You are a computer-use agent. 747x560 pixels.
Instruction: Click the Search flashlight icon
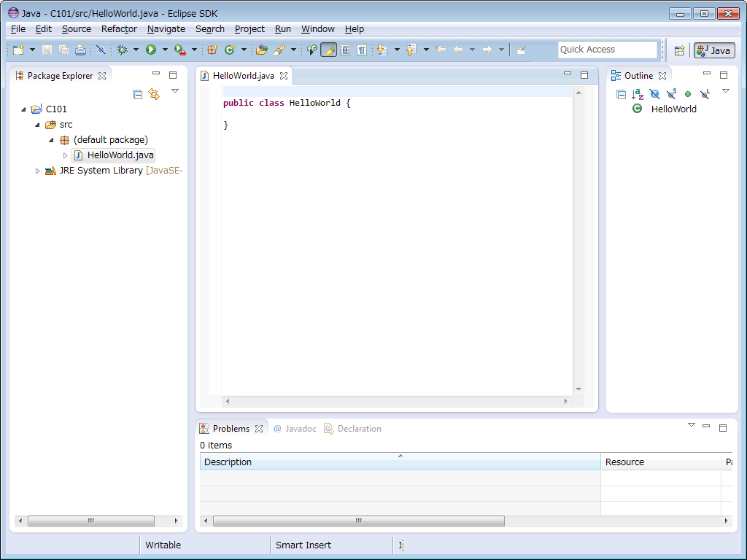tap(279, 50)
